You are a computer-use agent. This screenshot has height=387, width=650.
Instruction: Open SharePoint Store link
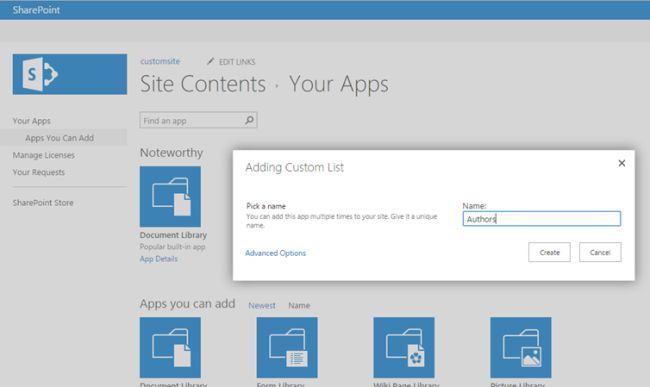click(43, 203)
